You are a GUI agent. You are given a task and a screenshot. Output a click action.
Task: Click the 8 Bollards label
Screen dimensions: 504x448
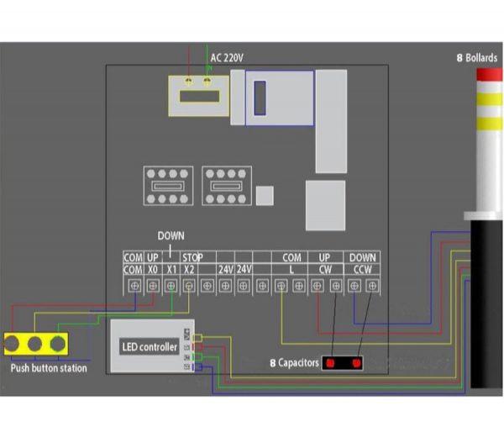coord(477,58)
